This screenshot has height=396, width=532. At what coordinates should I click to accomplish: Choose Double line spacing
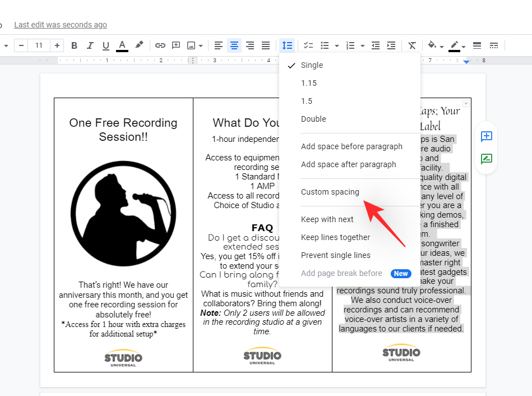[350, 119]
